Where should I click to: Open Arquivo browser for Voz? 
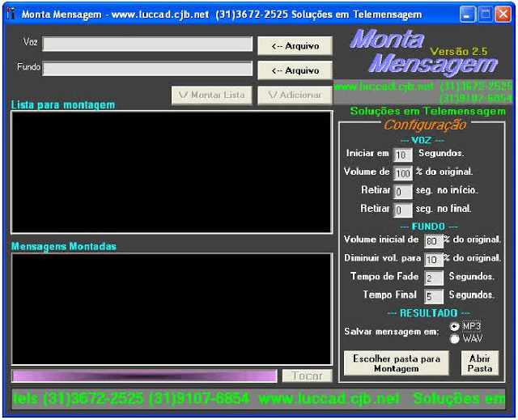295,46
